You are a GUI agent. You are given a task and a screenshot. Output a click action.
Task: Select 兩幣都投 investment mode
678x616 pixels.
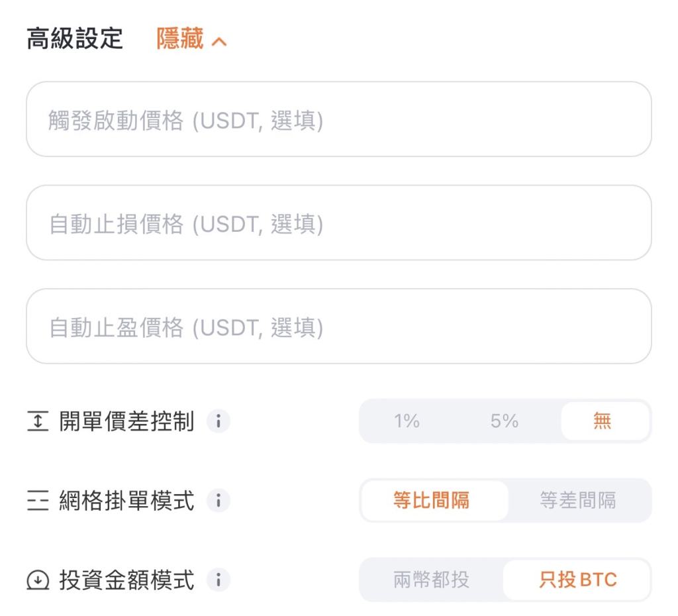pyautogui.click(x=432, y=580)
